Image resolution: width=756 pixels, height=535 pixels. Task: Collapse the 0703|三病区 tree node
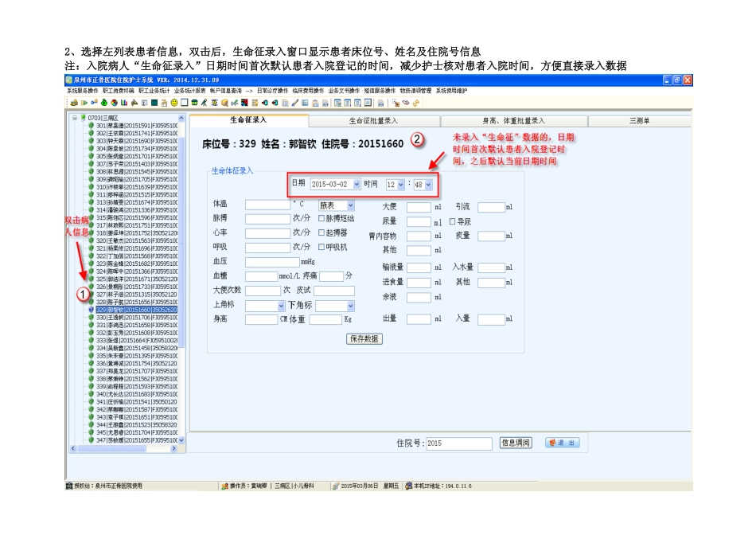pos(75,118)
